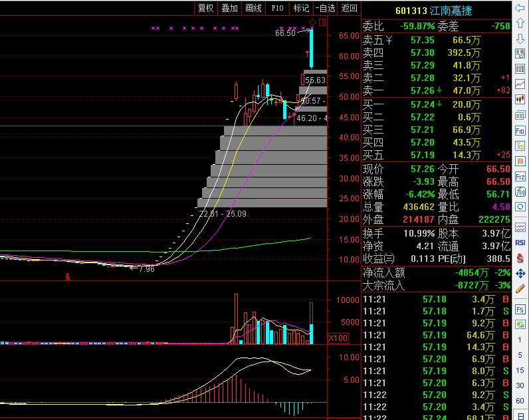
Task: Click the blue four-way move arrows icon
Action: coord(520,274)
